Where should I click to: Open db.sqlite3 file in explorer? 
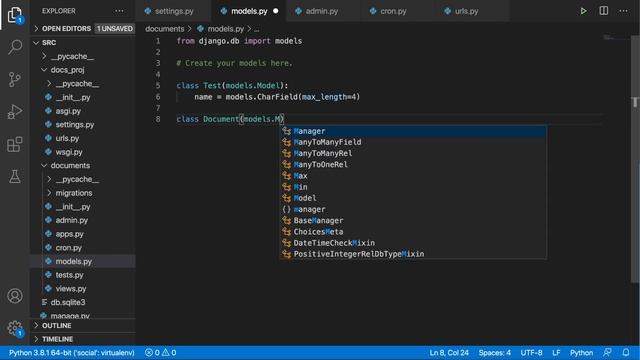click(68, 302)
